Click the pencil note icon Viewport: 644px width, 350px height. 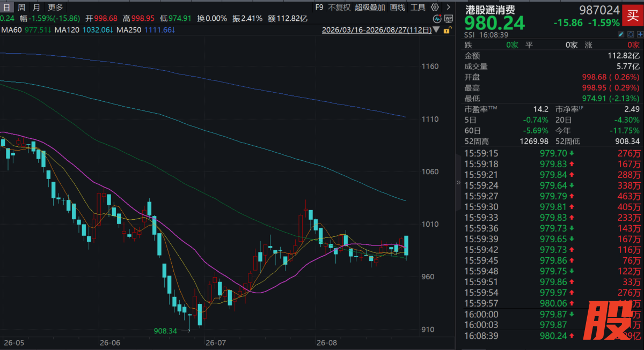click(x=621, y=34)
